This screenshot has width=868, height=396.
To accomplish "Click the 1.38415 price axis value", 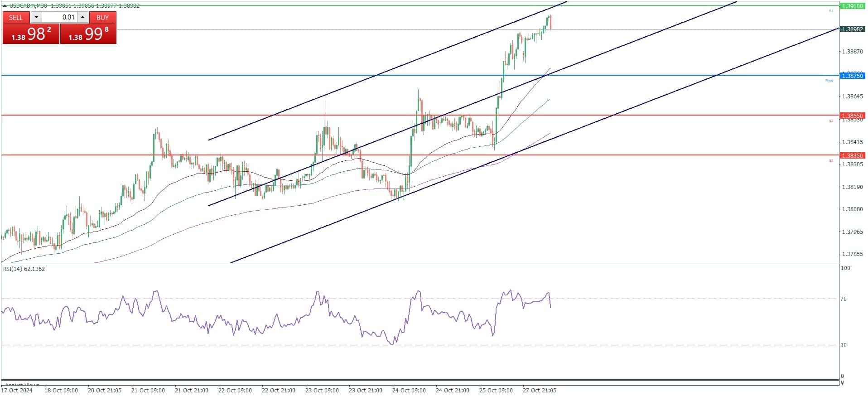I will point(852,142).
